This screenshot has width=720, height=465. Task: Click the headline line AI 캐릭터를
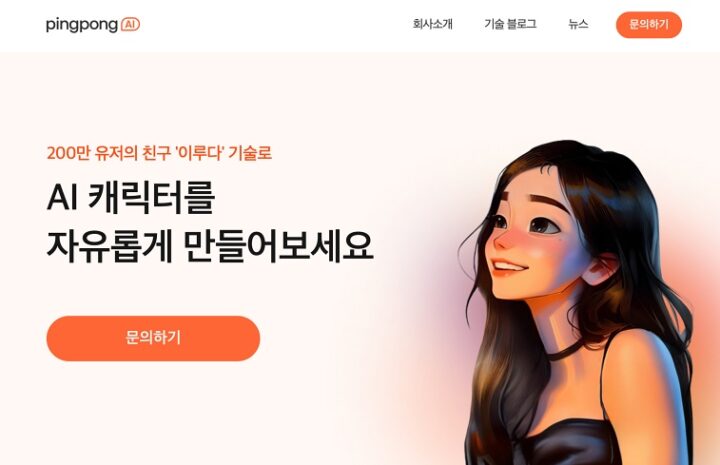click(x=131, y=197)
